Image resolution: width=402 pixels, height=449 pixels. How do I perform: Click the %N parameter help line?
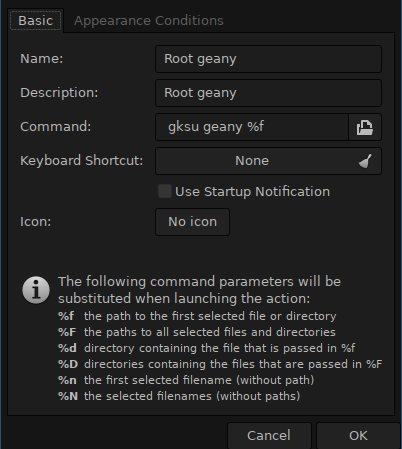[x=179, y=396]
